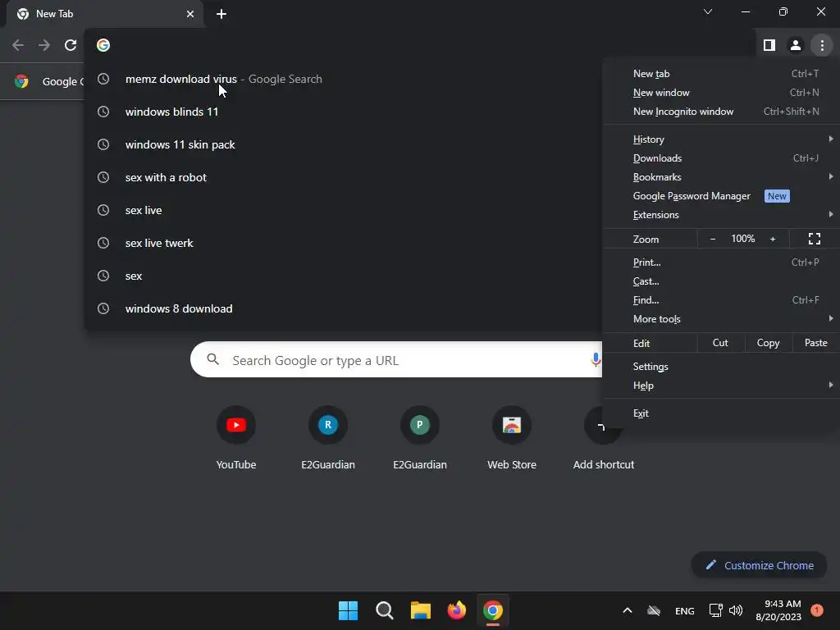
Task: Click the clock icon beside memz download virus
Action: pos(103,79)
